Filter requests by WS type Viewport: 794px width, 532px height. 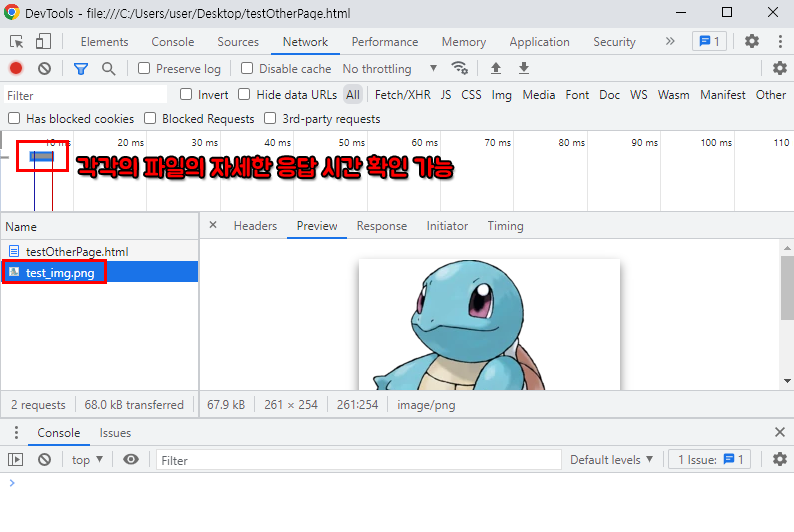[x=639, y=95]
